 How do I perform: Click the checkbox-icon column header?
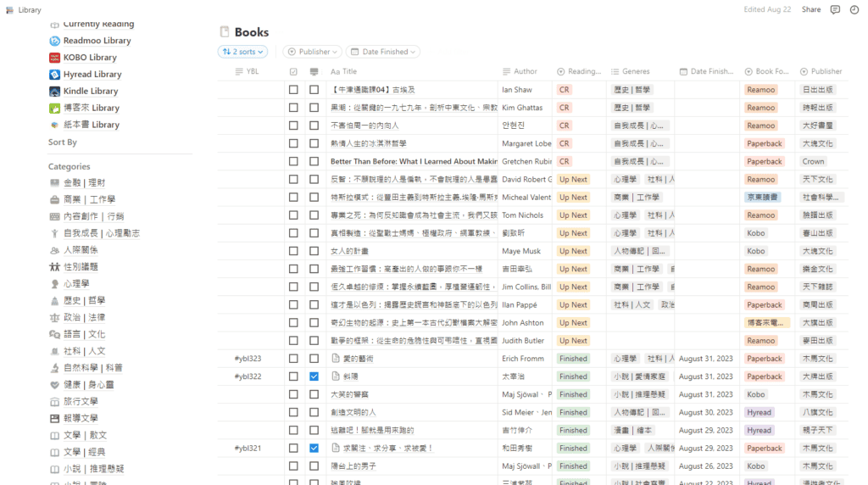293,71
